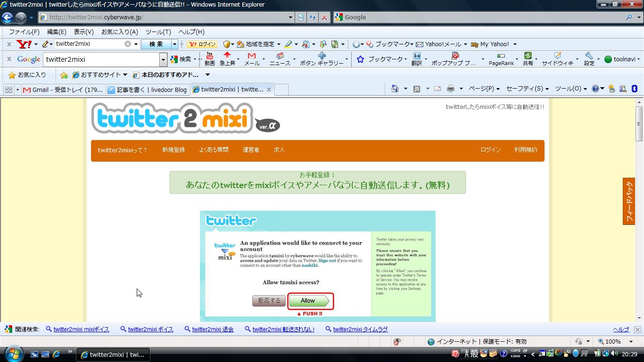Click the browser Back button
Viewport: 644px width, 362px height.
point(7,17)
